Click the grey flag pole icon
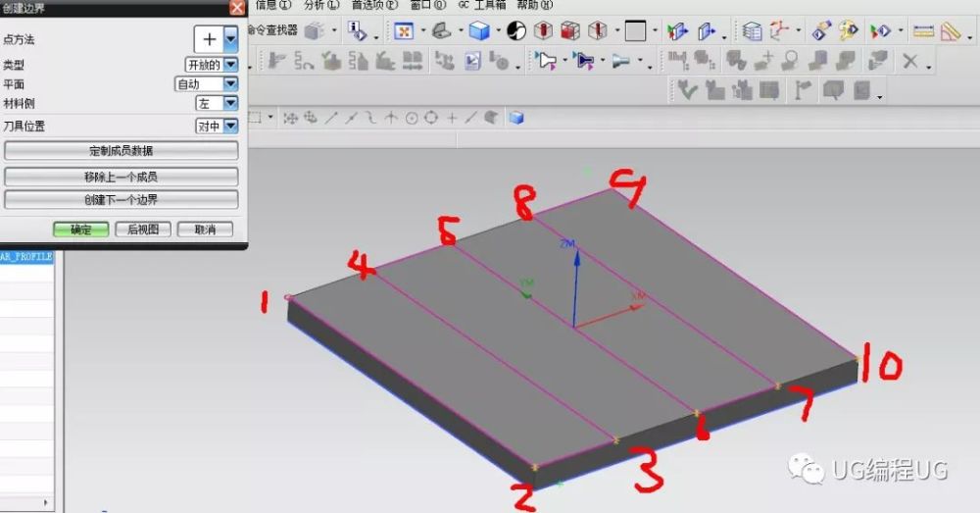 tap(803, 90)
